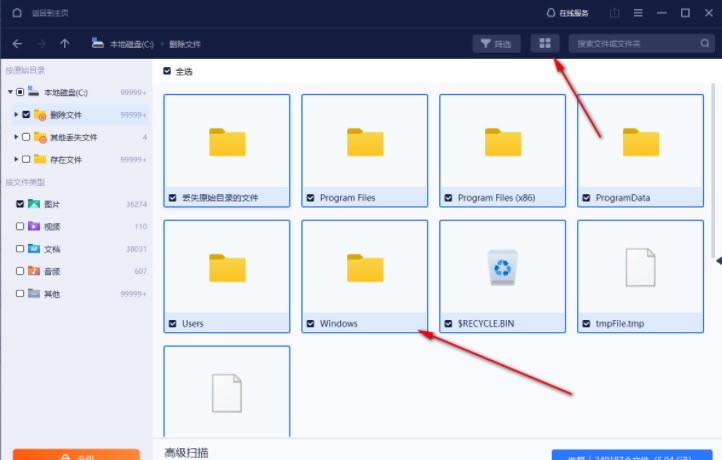
Task: Click the documents (文档) type icon
Action: 34,249
